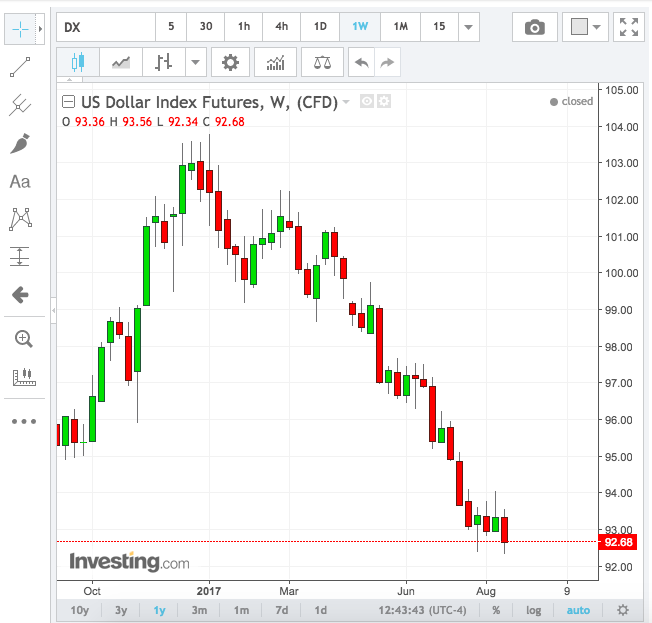Open series format settings gear in legend
Screen dimensions: 652x623
(384, 101)
